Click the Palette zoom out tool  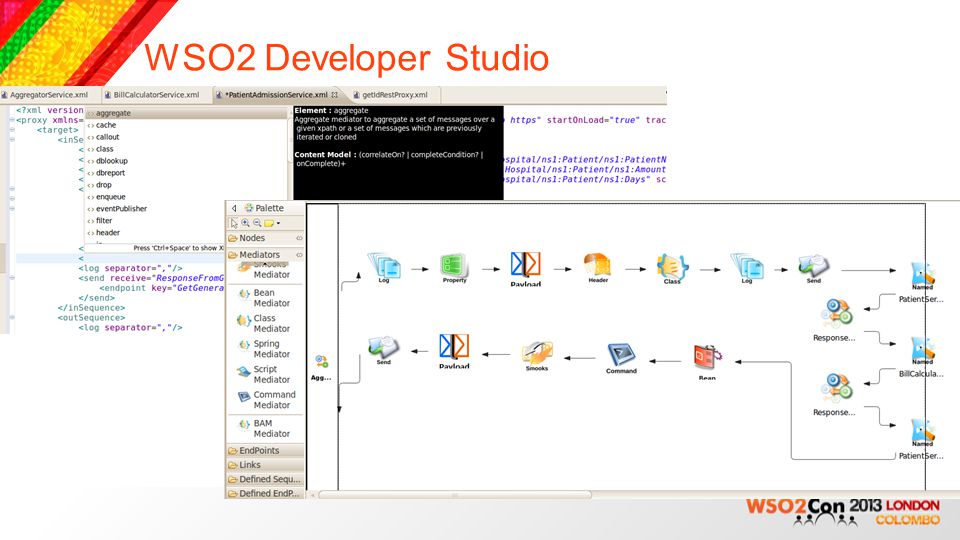click(x=257, y=223)
